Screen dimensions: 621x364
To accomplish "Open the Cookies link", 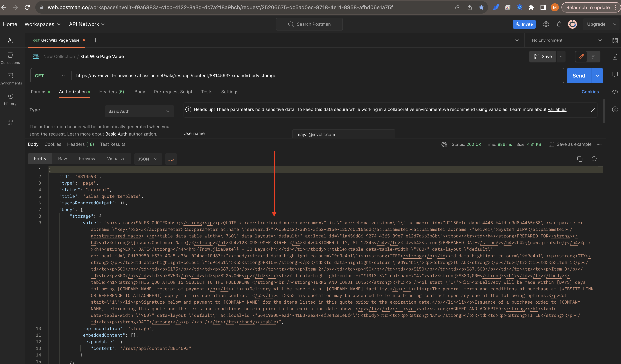I will click(x=590, y=92).
